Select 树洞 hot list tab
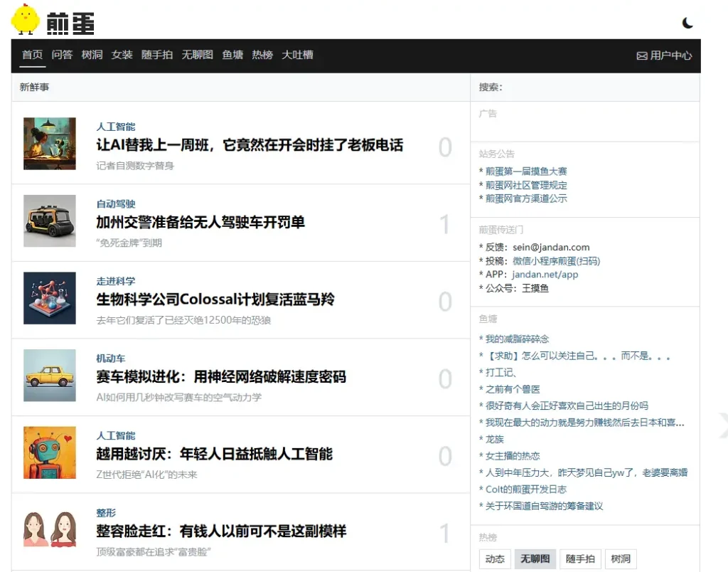The width and height of the screenshot is (728, 572). point(621,559)
